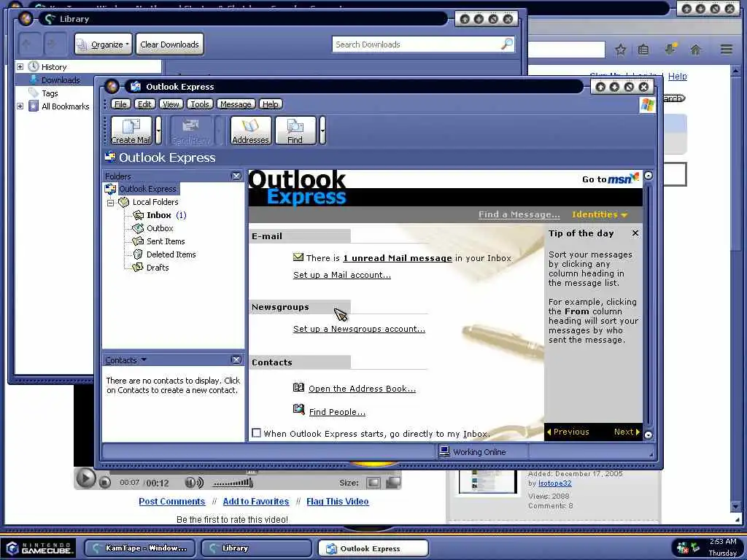Select the Outbox folder
Viewport: 747px width, 560px height.
click(x=160, y=228)
